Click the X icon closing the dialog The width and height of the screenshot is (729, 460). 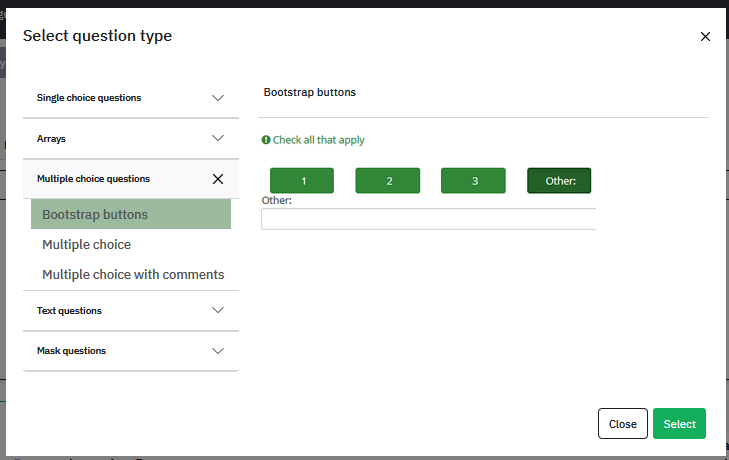coord(705,36)
